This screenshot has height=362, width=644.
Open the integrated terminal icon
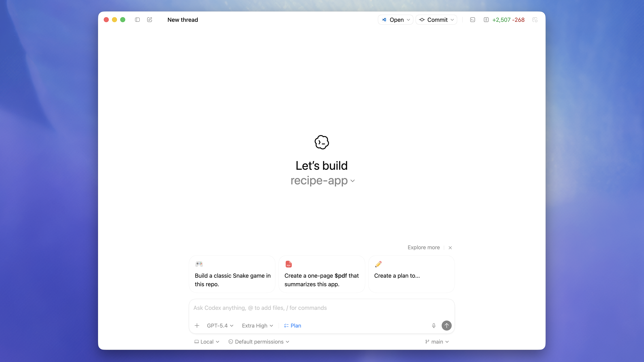point(472,20)
